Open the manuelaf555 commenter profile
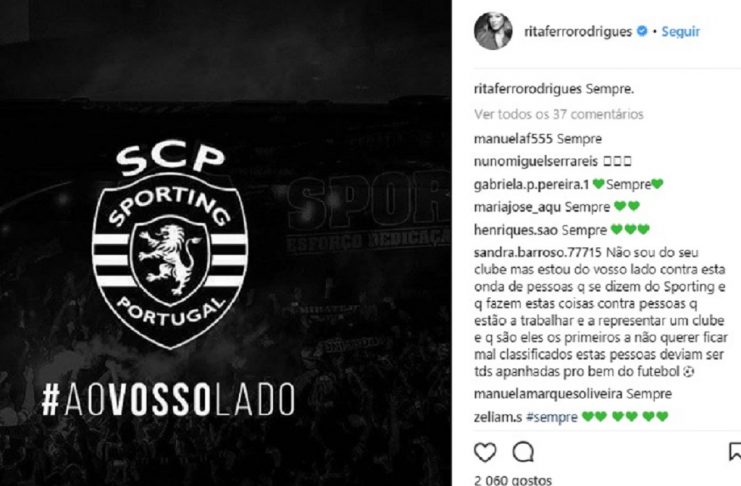741x486 pixels. [x=513, y=139]
